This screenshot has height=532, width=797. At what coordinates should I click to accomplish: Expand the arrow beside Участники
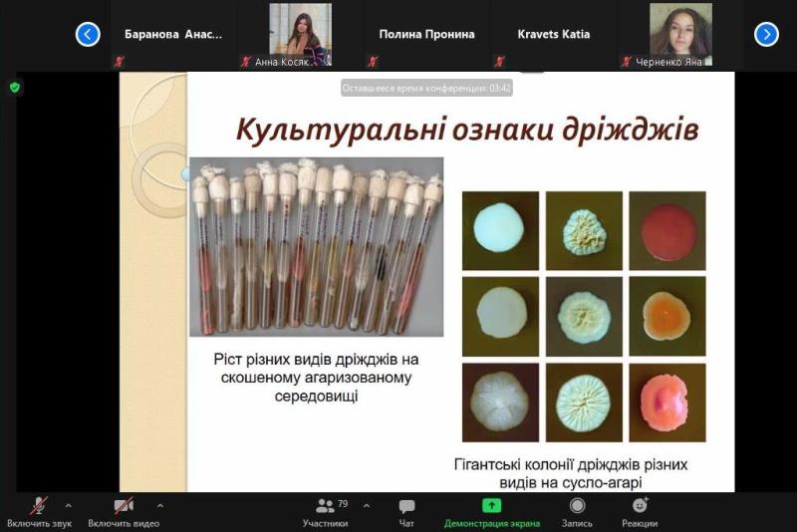367,505
